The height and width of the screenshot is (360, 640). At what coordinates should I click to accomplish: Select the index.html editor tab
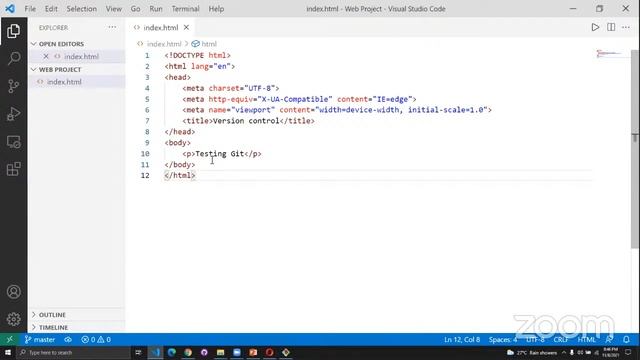coord(161,27)
